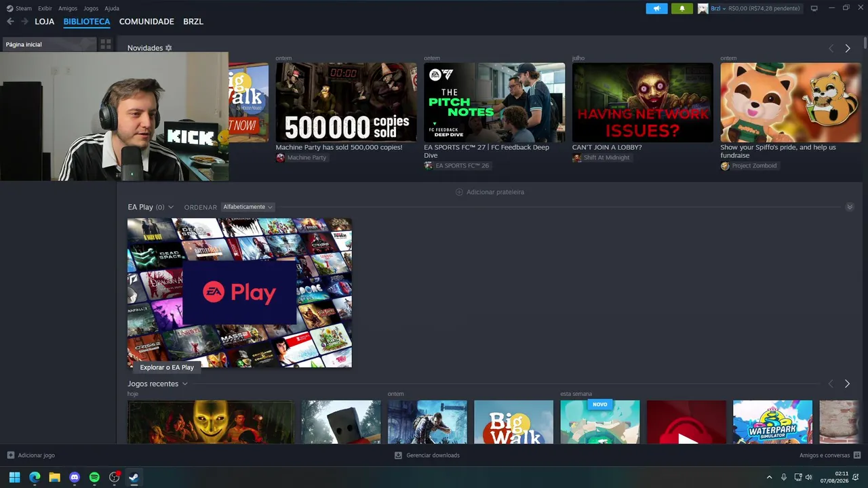This screenshot has height=488, width=868.
Task: Open the Amigos menu
Action: [x=68, y=8]
